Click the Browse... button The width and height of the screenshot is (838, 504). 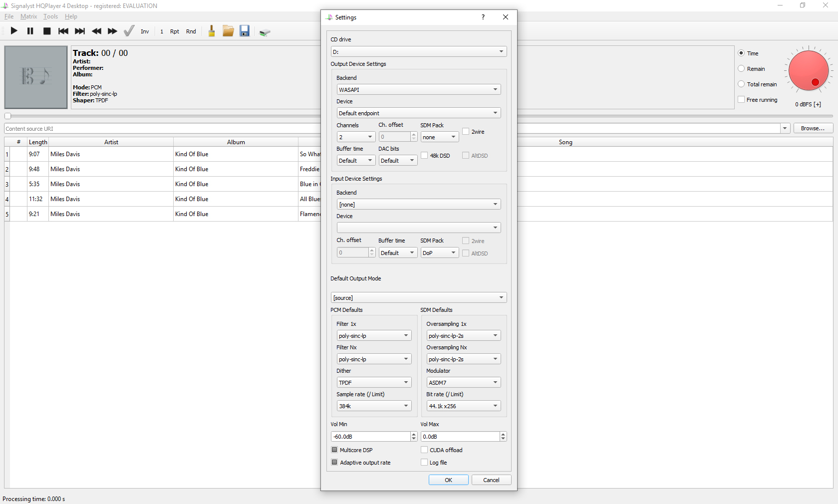click(x=813, y=128)
